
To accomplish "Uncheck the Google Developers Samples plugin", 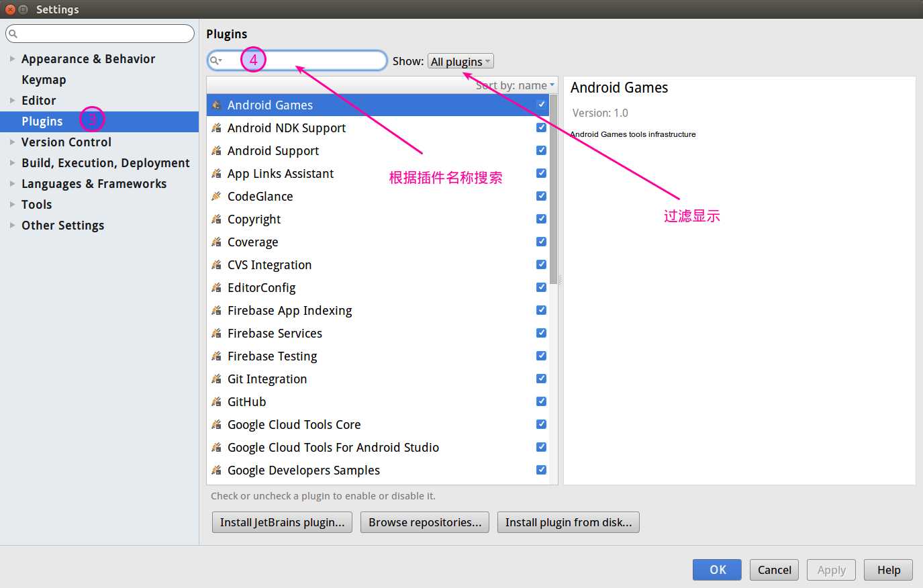I will coord(541,469).
